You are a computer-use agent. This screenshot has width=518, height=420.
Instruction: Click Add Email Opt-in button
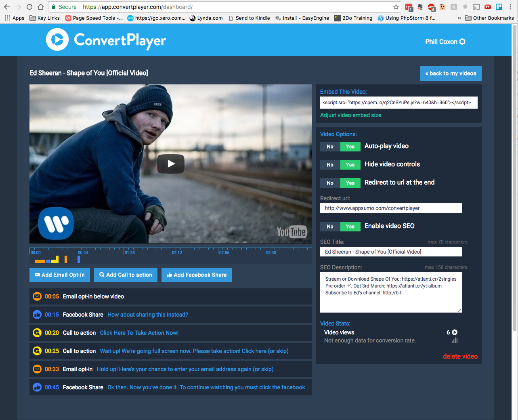[x=60, y=275]
